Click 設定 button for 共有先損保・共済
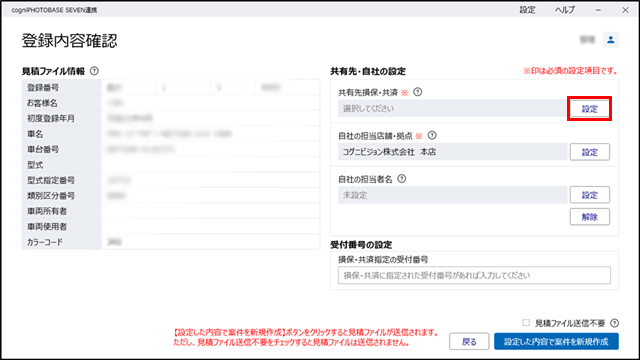Image resolution: width=640 pixels, height=360 pixels. [x=589, y=109]
